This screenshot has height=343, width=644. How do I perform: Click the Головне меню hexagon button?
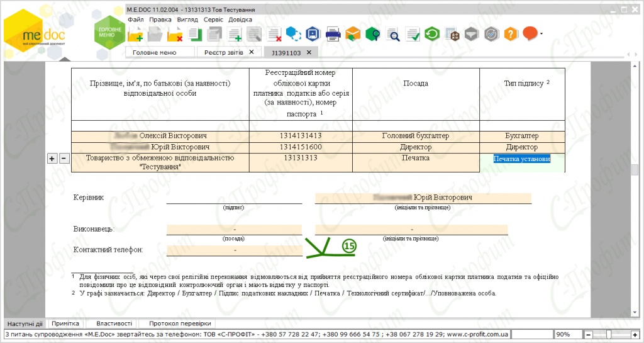point(109,33)
